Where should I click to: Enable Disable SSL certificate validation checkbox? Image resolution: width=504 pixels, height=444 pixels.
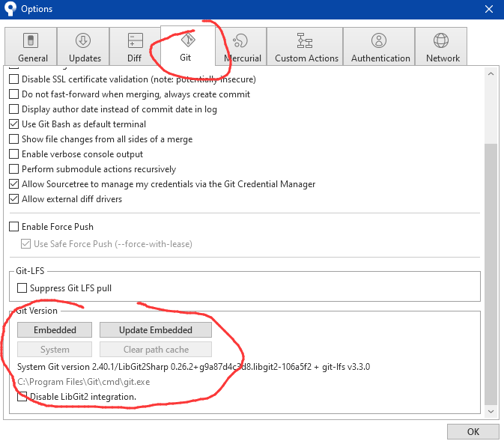13,79
